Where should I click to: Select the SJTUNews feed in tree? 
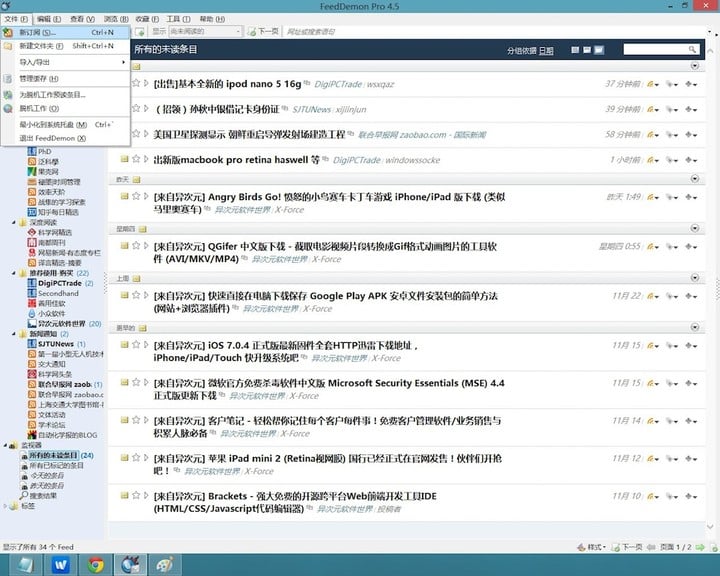(x=56, y=344)
